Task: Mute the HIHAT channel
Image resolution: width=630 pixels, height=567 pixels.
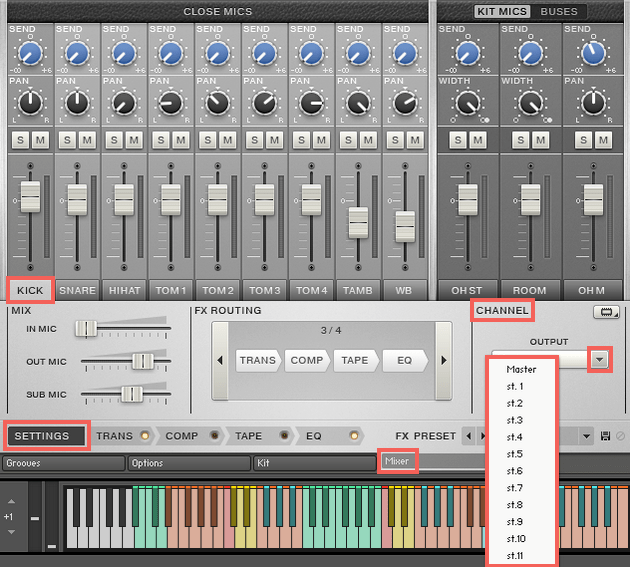Action: pyautogui.click(x=134, y=140)
